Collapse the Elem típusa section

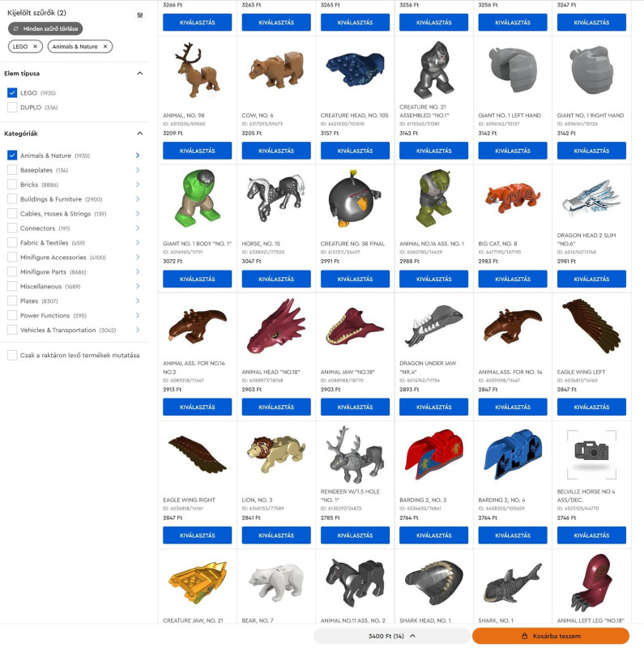139,73
